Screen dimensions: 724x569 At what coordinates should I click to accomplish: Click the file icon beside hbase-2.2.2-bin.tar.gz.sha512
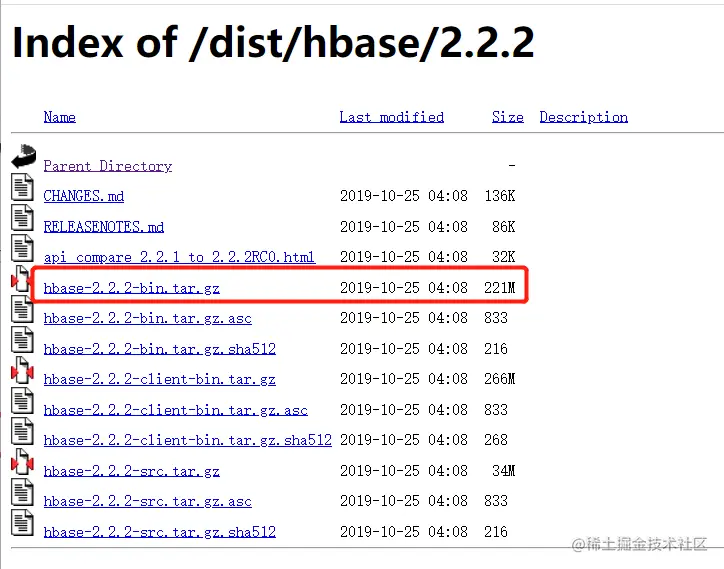click(x=22, y=339)
